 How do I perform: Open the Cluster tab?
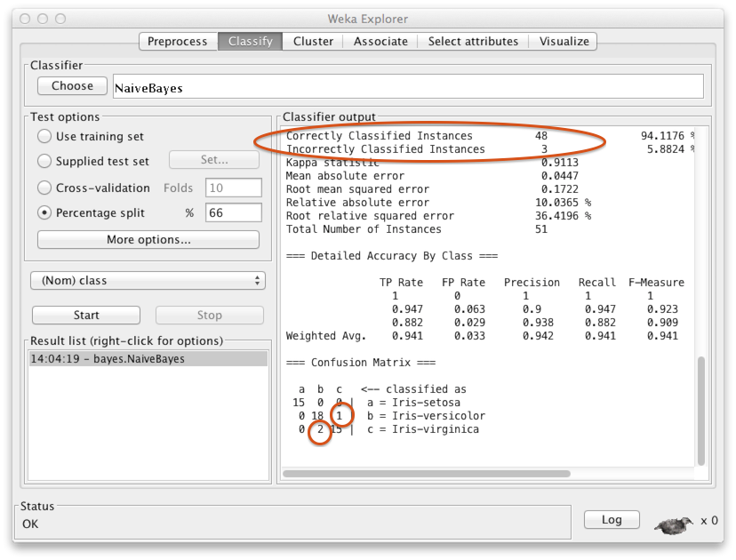pyautogui.click(x=313, y=41)
